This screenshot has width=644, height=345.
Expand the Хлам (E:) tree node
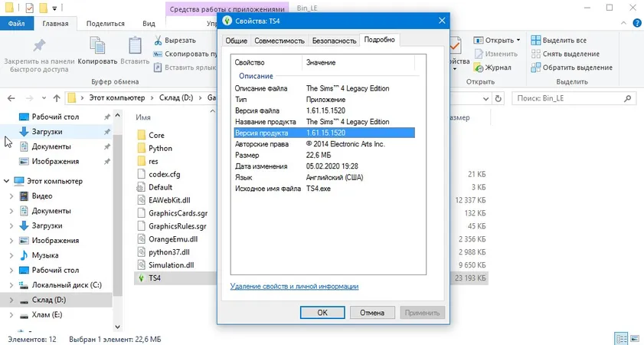point(11,315)
